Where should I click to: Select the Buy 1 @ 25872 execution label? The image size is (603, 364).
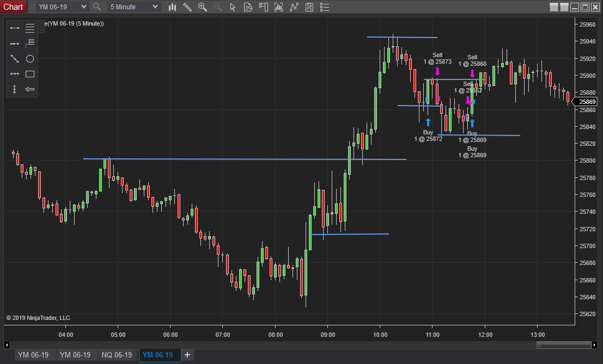pos(428,135)
